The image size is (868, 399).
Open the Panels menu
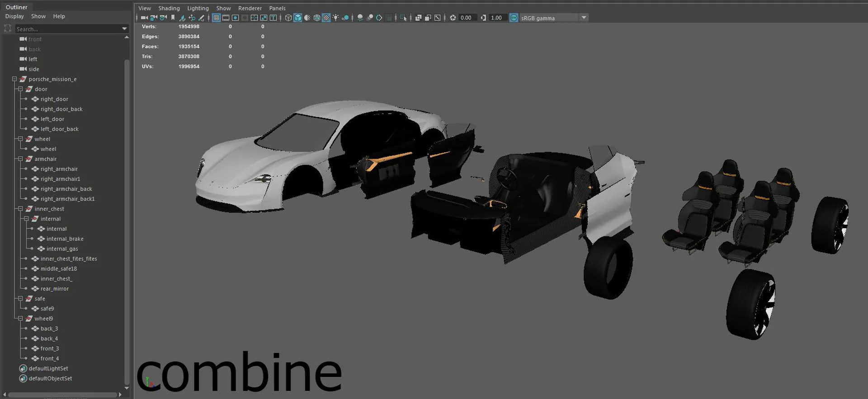pyautogui.click(x=277, y=8)
